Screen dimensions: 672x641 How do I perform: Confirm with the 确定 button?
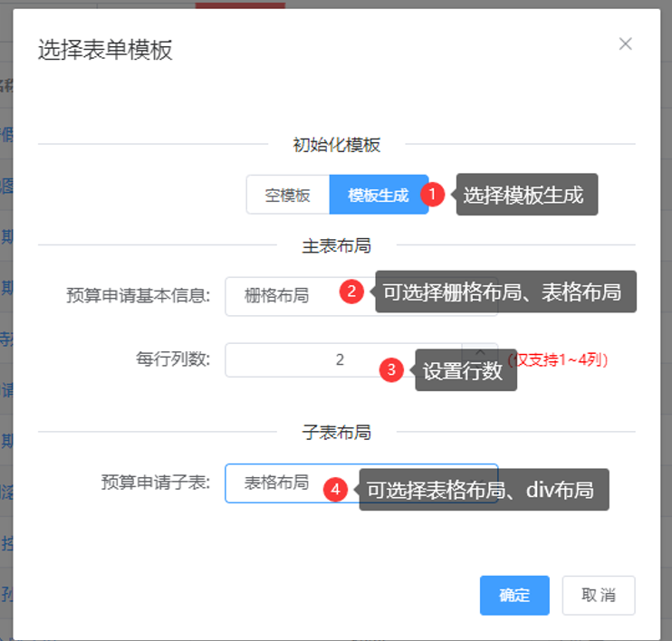(x=514, y=595)
